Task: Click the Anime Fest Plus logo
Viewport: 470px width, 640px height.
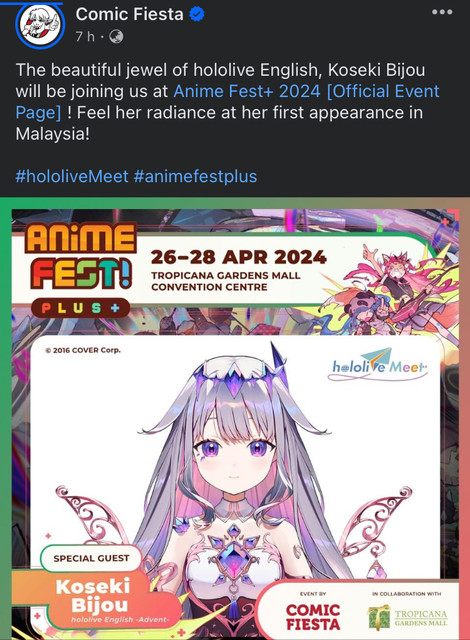Action: coord(81,269)
